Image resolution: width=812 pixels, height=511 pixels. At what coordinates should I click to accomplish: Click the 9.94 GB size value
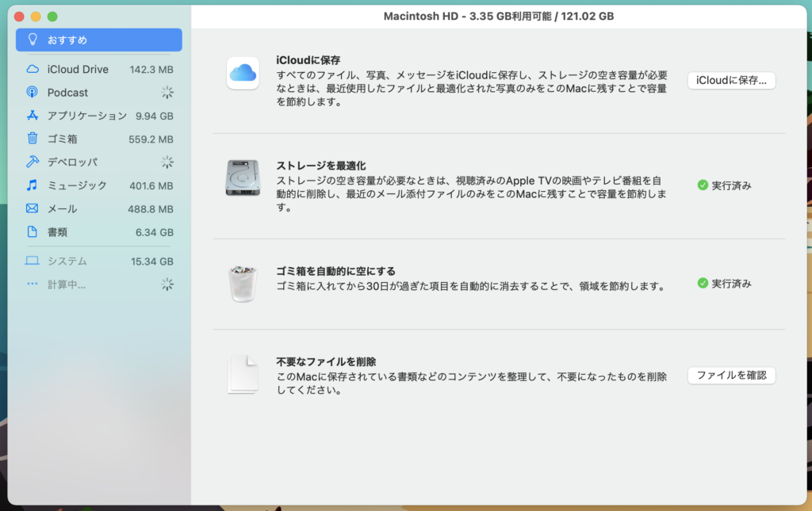click(155, 116)
